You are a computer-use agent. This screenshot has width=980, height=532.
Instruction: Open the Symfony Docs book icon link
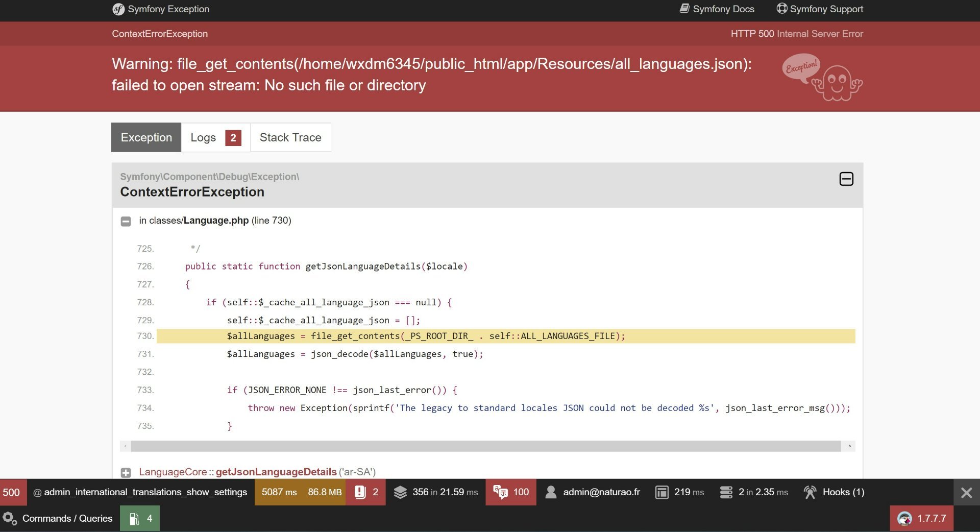[x=684, y=9]
